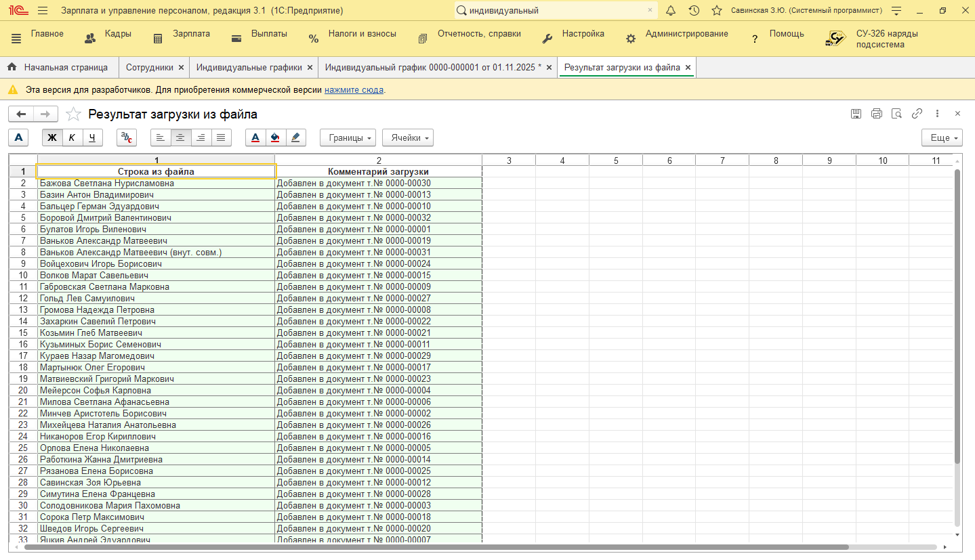Go back with left arrow button
The height and width of the screenshot is (560, 975).
coord(21,114)
